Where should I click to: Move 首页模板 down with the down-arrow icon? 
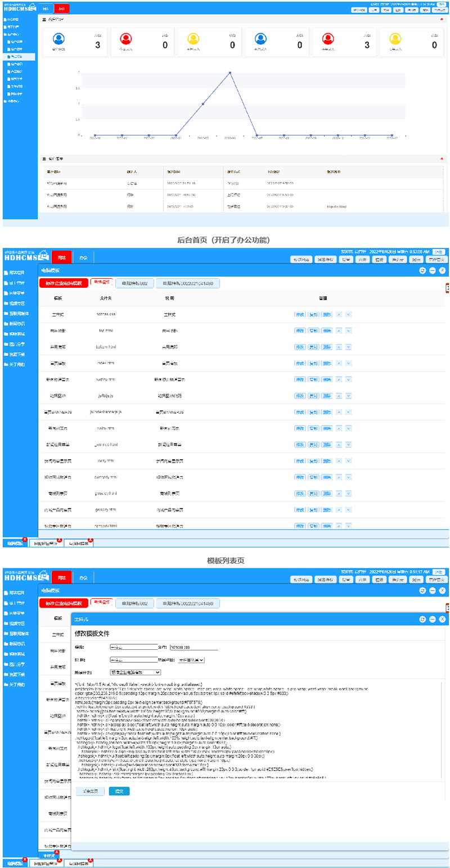pos(348,363)
